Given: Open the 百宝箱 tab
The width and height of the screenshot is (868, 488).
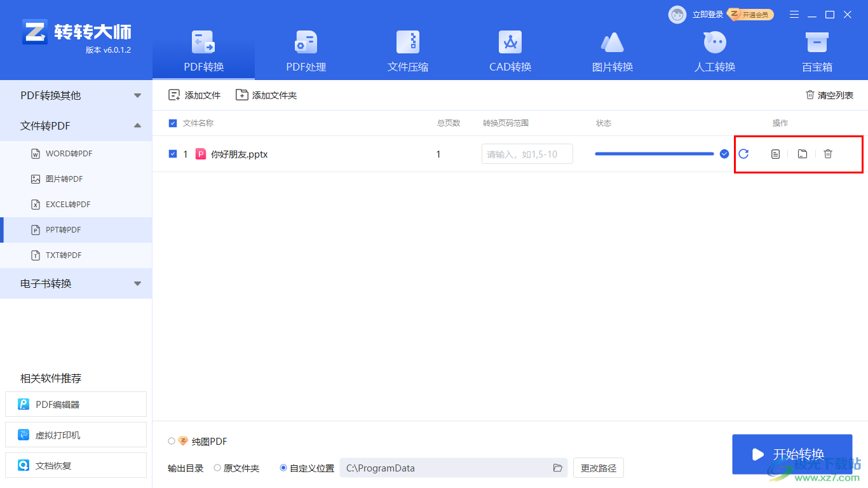Looking at the screenshot, I should click(x=817, y=51).
